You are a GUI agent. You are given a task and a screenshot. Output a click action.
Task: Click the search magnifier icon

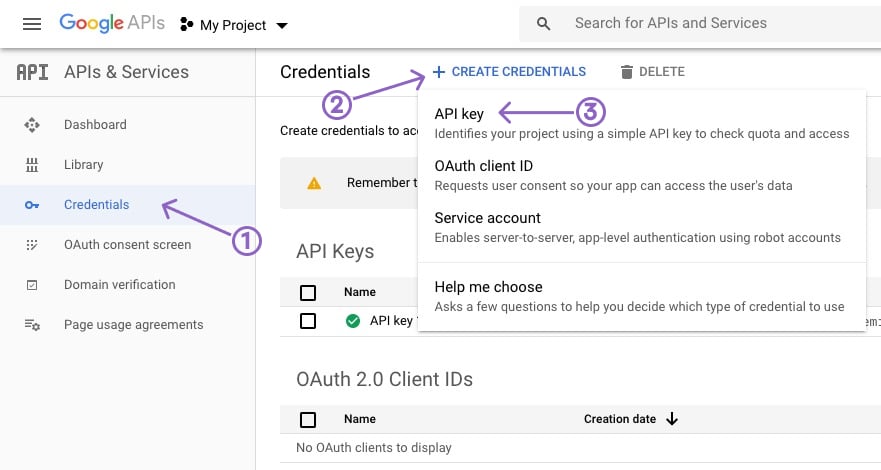pos(543,24)
